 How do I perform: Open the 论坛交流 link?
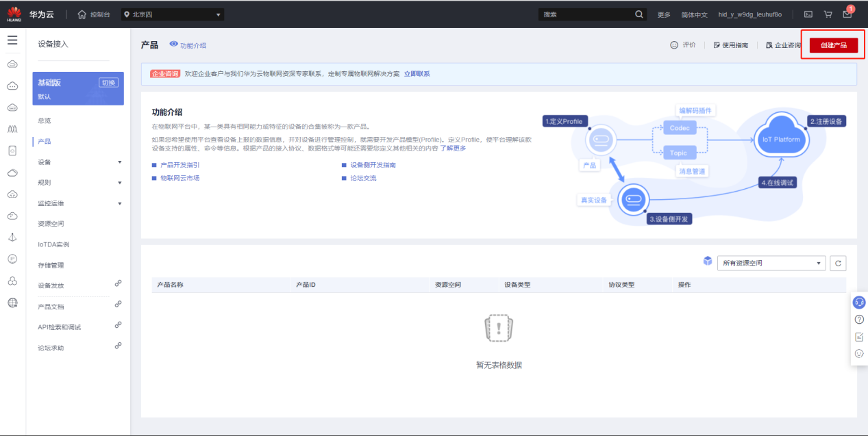[363, 178]
